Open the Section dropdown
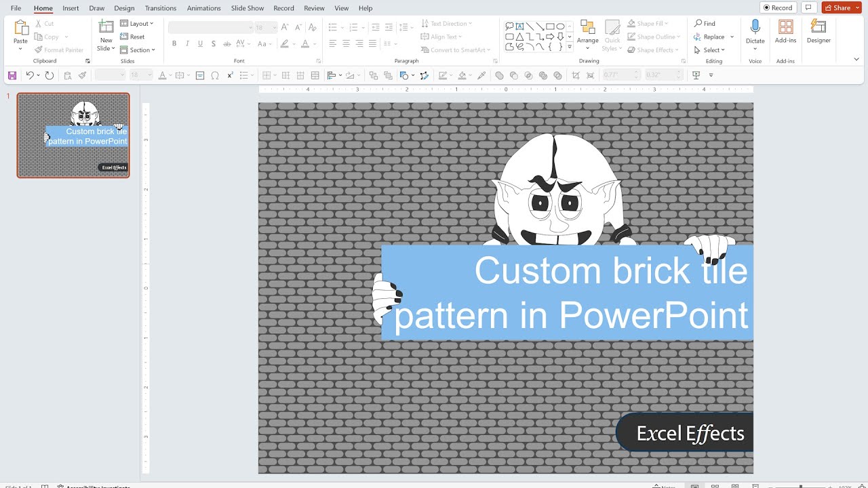868x488 pixels. 138,50
